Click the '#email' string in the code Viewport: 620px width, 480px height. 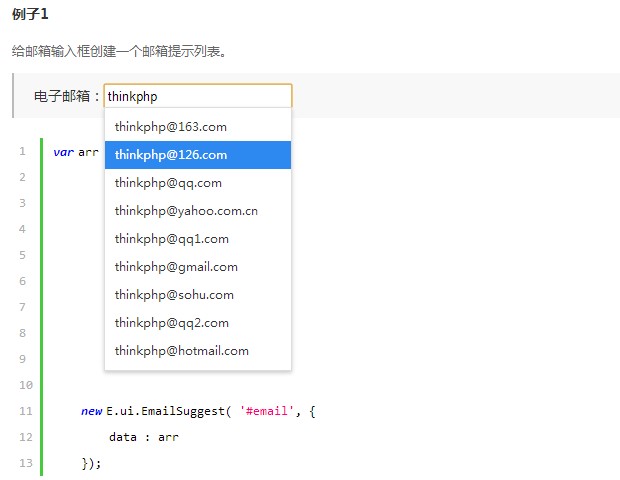[267, 411]
